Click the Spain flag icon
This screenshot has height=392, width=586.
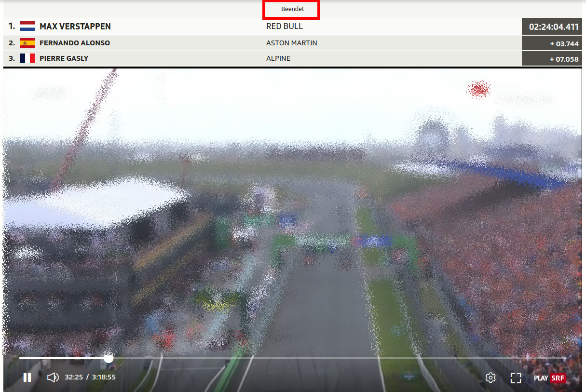tap(27, 43)
